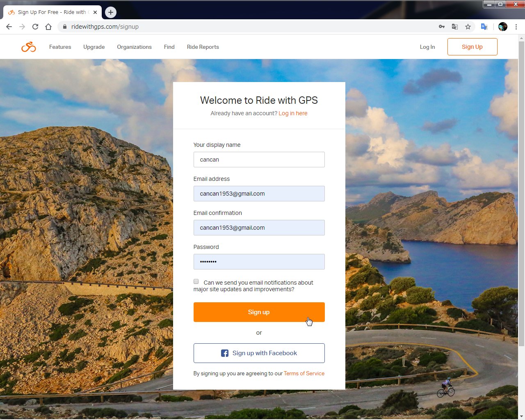Viewport: 525px width, 420px height.
Task: Tick the email notifications checkbox
Action: [196, 281]
